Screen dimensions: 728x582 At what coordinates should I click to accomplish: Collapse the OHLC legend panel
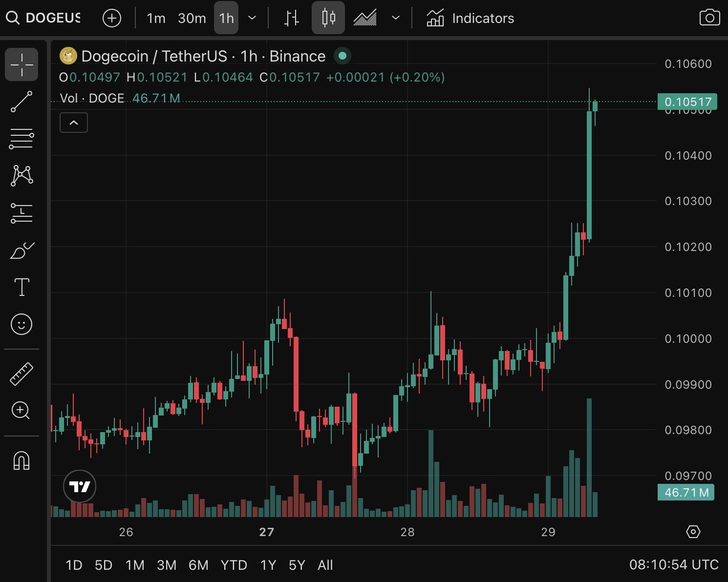(74, 123)
